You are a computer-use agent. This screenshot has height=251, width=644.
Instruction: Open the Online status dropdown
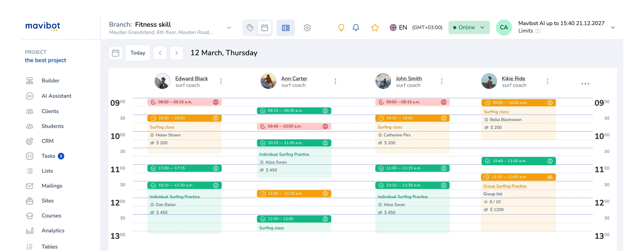pos(469,28)
